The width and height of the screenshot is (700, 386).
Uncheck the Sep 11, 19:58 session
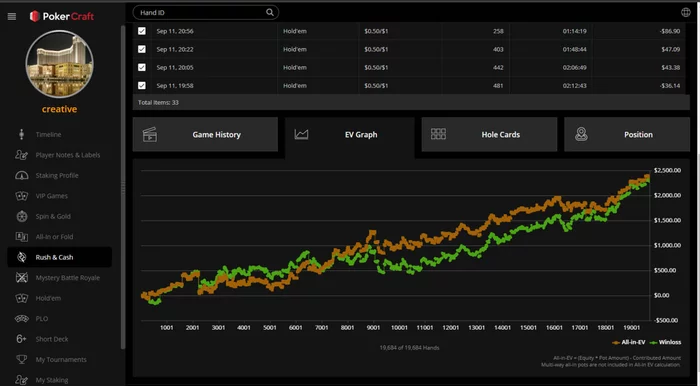coord(142,85)
